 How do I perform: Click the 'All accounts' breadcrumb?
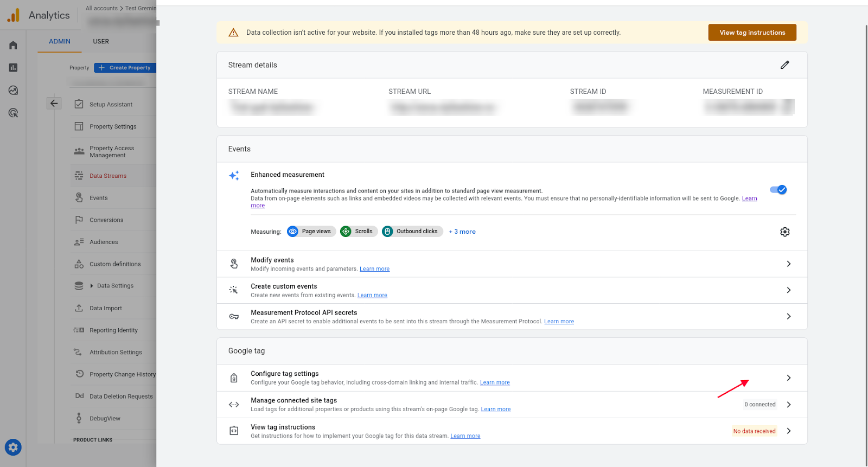(101, 8)
